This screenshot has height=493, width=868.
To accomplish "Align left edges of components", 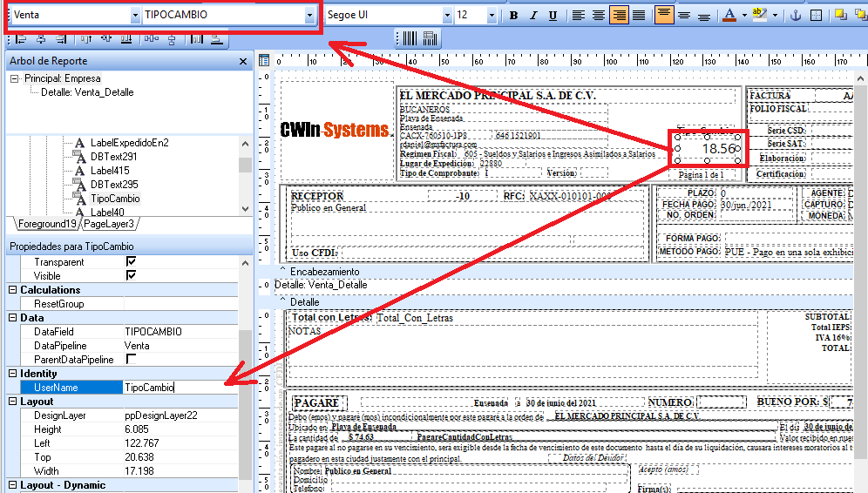I will tap(21, 38).
